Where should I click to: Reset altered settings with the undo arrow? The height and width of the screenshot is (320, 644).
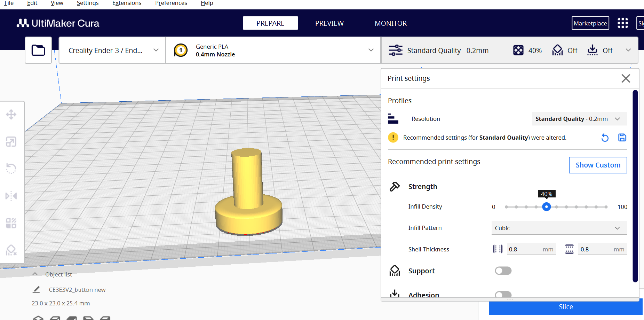605,138
